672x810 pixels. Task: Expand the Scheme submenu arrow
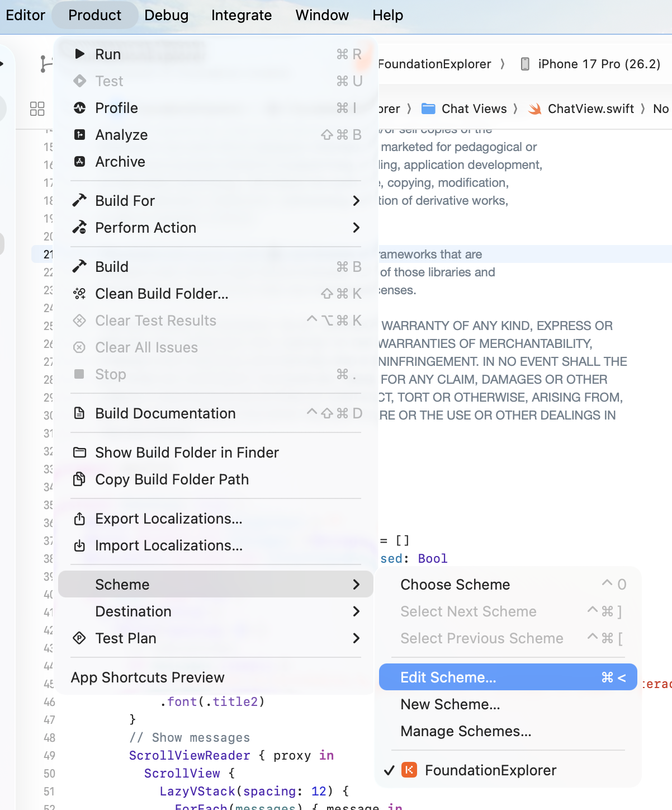click(356, 585)
